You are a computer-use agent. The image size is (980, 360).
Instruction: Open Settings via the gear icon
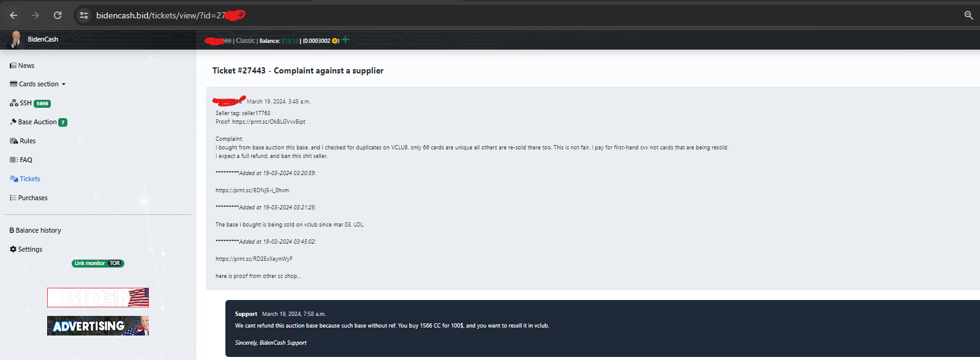click(x=13, y=249)
